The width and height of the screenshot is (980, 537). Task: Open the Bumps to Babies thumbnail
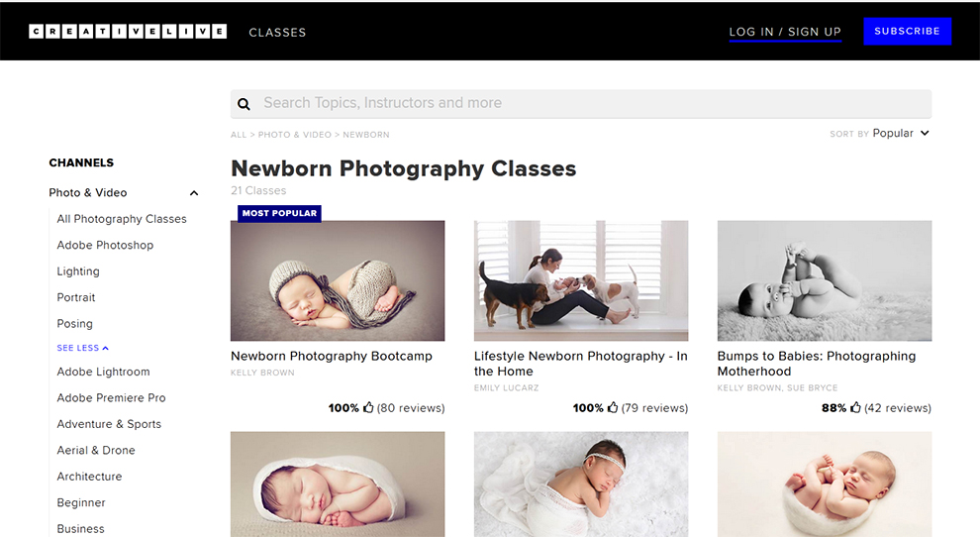coord(824,280)
